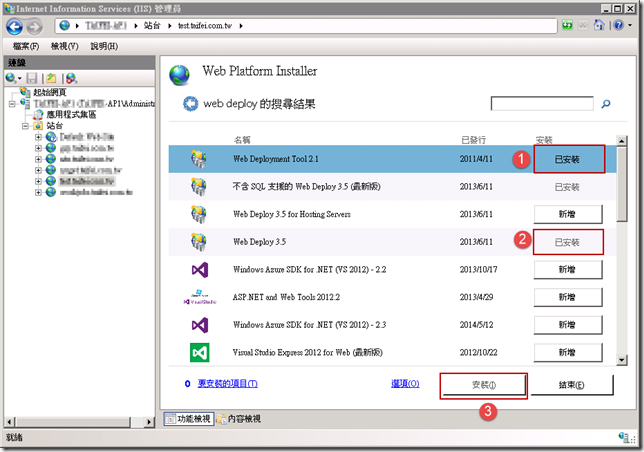
Task: Click the ASP.NET and Web Tools 2012.2 icon
Action: pos(200,297)
